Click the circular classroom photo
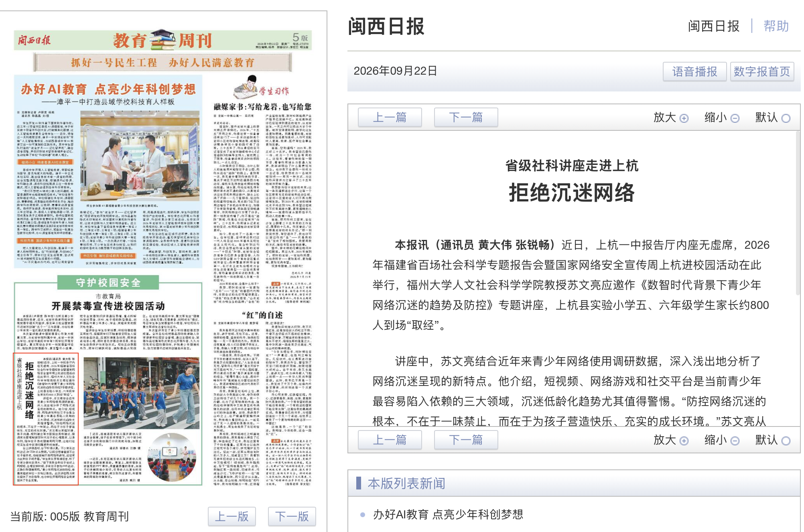This screenshot has height=532, width=804. [x=172, y=457]
